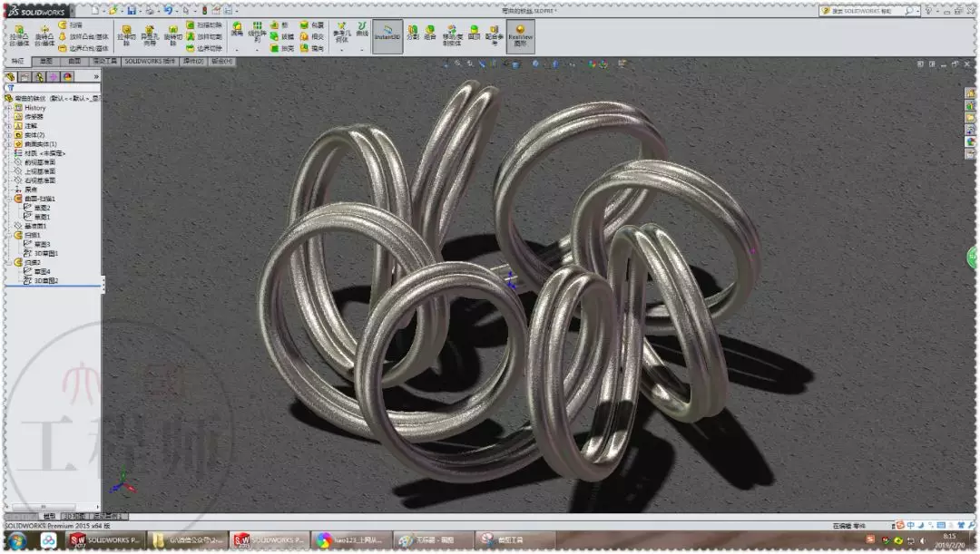980x554 pixels.
Task: Select the Swept Boss (扫描) tool
Action: pos(70,25)
